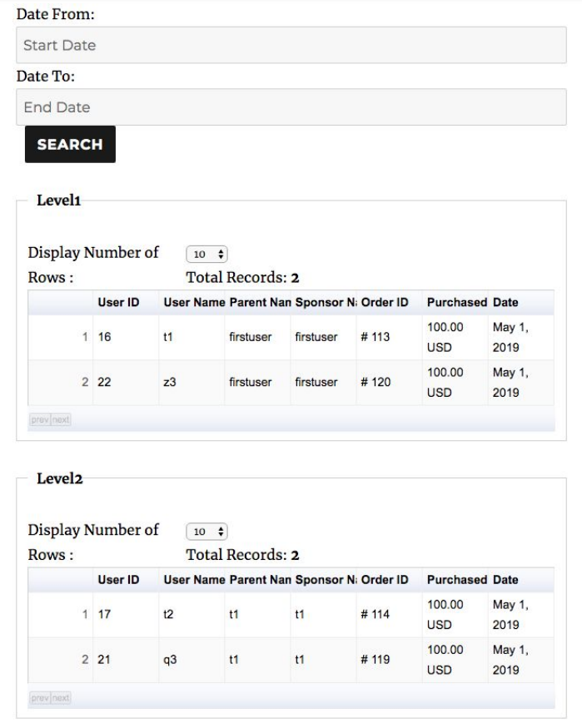
Task: Sort Level1 table by User ID header
Action: pos(118,302)
